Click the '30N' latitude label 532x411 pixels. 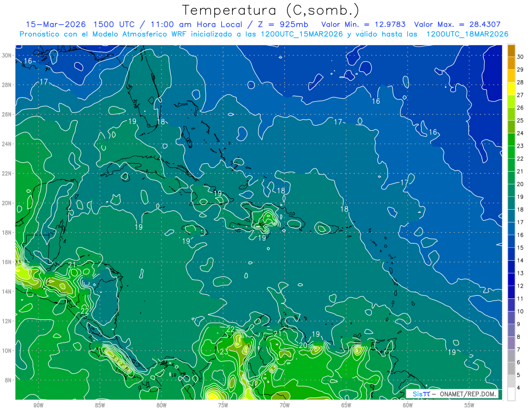(7, 55)
